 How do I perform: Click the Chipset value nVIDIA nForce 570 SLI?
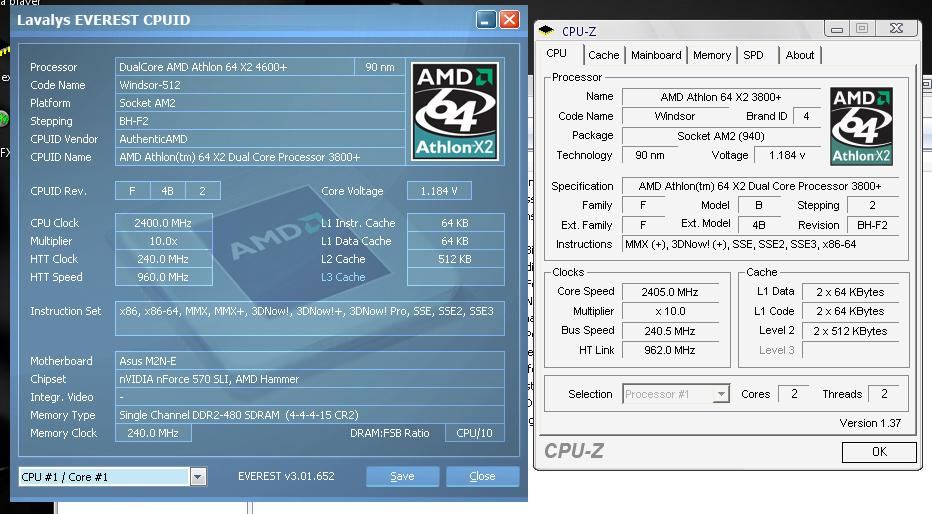pos(310,379)
